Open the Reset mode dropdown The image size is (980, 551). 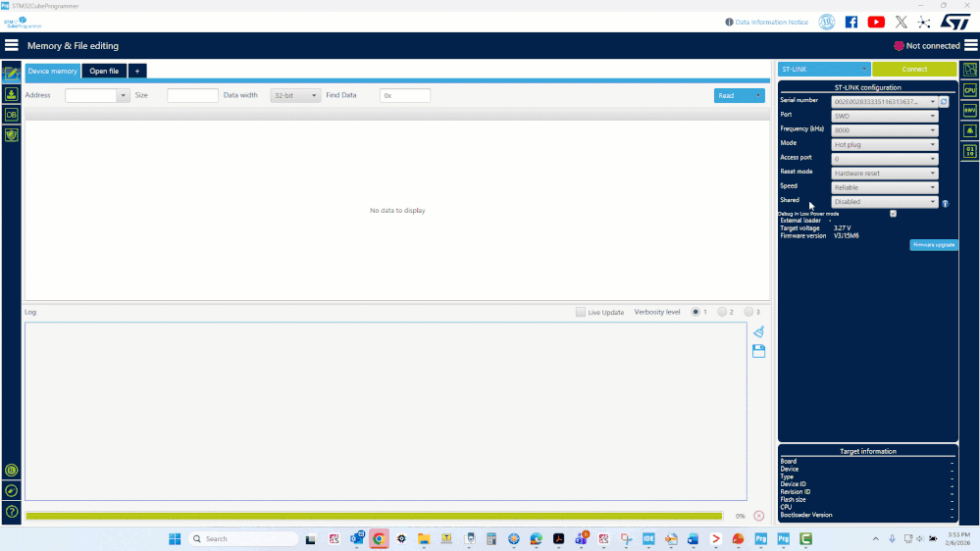tap(885, 174)
